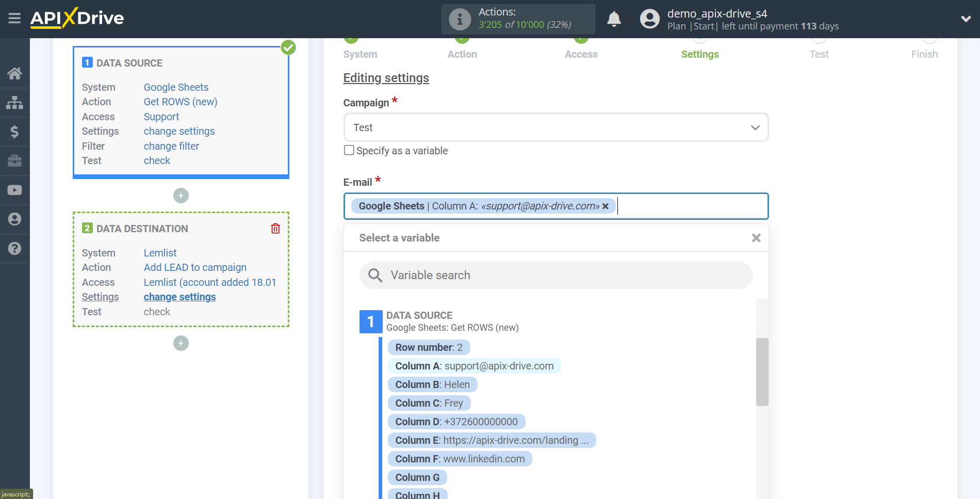Select the Access step tab
Image resolution: width=980 pixels, height=499 pixels.
581,54
